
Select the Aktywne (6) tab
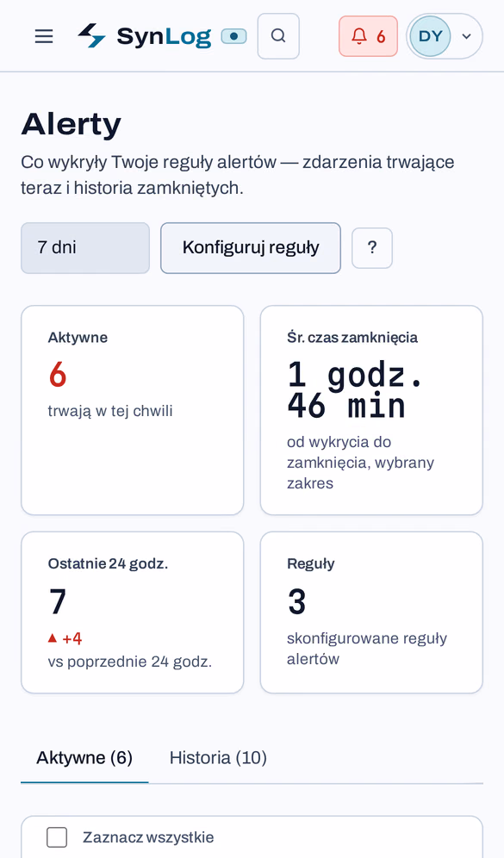(84, 758)
